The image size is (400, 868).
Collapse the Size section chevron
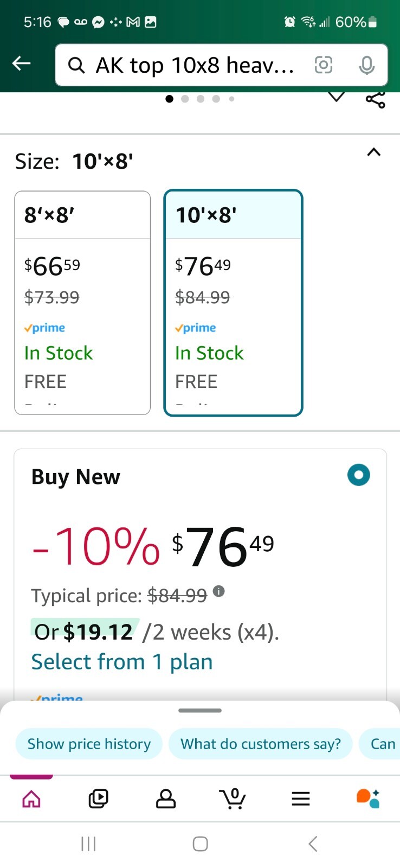coord(374,152)
